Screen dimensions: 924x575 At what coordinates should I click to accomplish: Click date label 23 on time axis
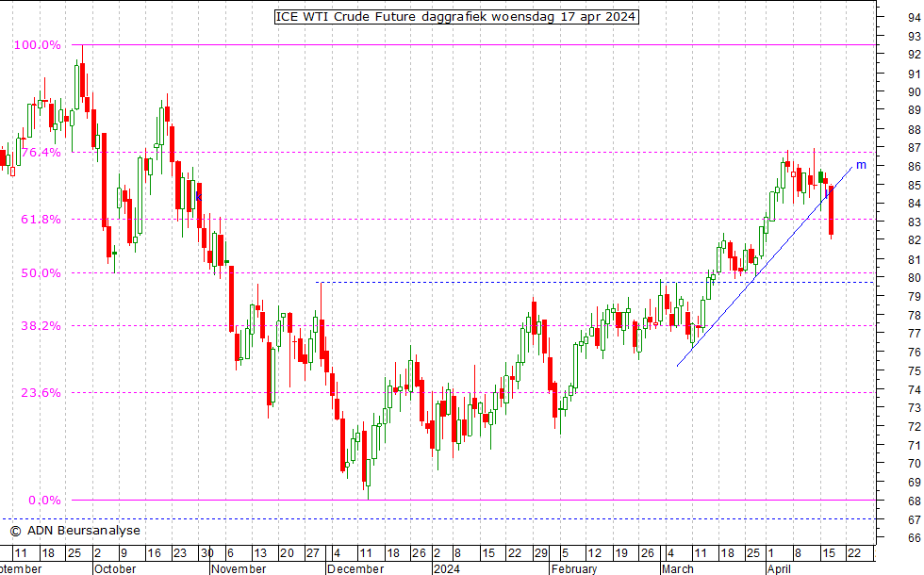180,553
